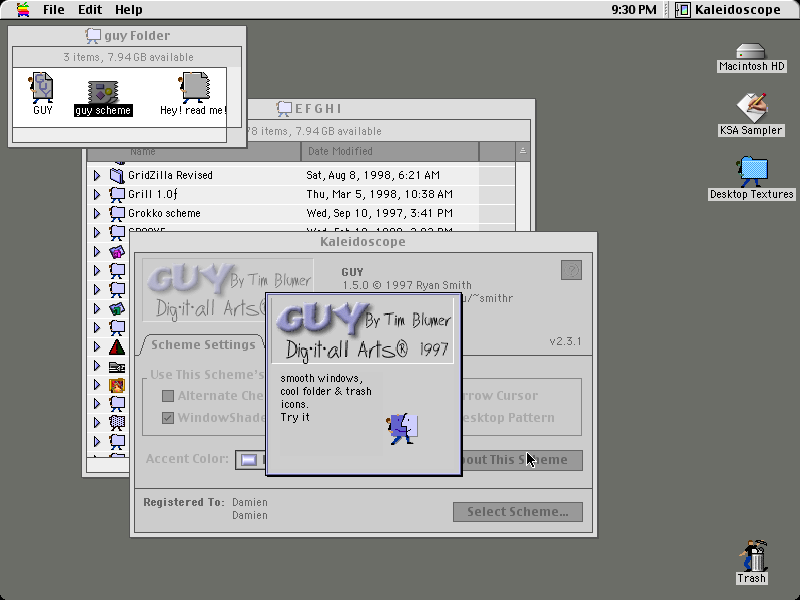The height and width of the screenshot is (600, 800).
Task: Click the Trash icon on the desktop
Action: click(754, 555)
